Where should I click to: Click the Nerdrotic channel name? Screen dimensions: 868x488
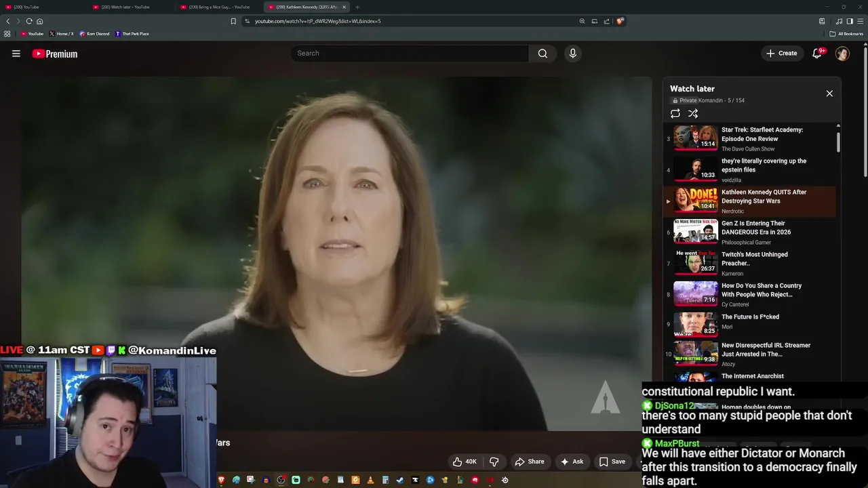[x=732, y=211]
